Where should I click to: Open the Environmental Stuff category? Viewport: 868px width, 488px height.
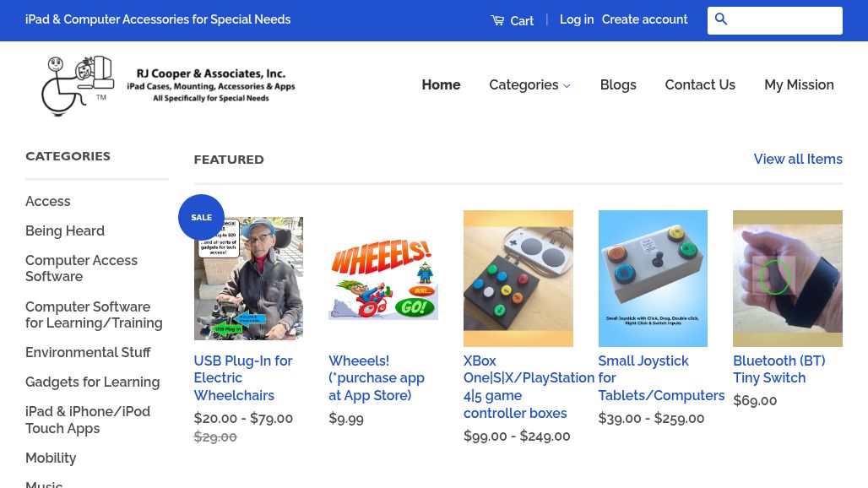(88, 352)
